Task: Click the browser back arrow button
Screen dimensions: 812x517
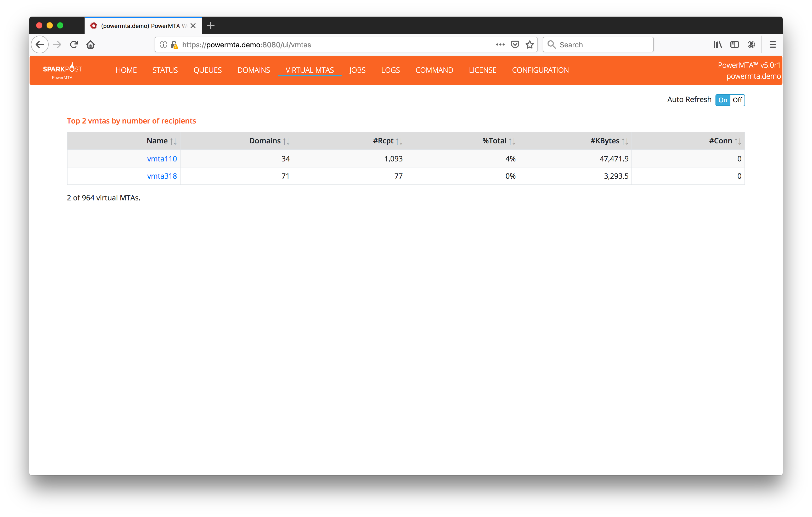Action: point(40,44)
